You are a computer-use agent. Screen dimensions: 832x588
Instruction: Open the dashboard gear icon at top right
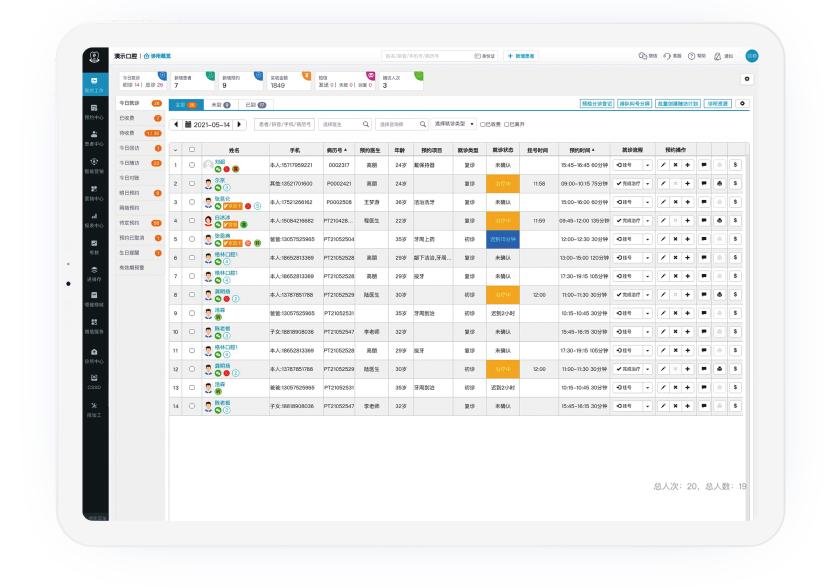(x=747, y=79)
